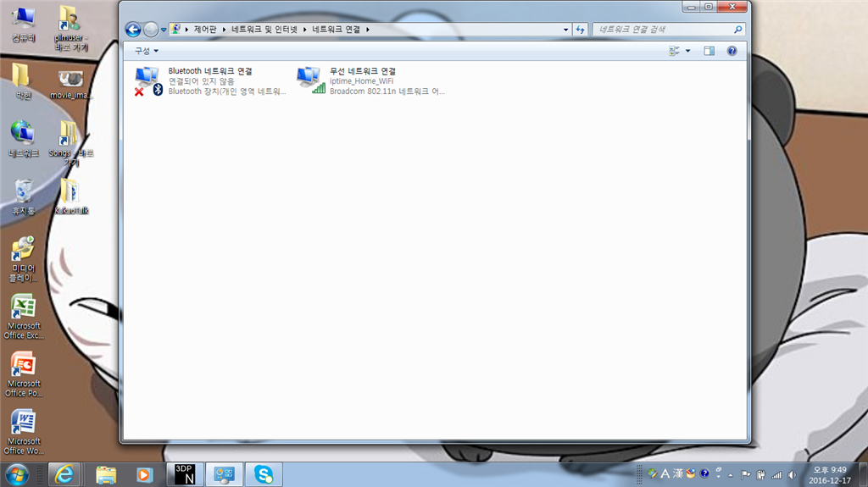Viewport: 868px width, 487px height.
Task: Open the KakaoTalk folder on desktop
Action: pos(71,196)
